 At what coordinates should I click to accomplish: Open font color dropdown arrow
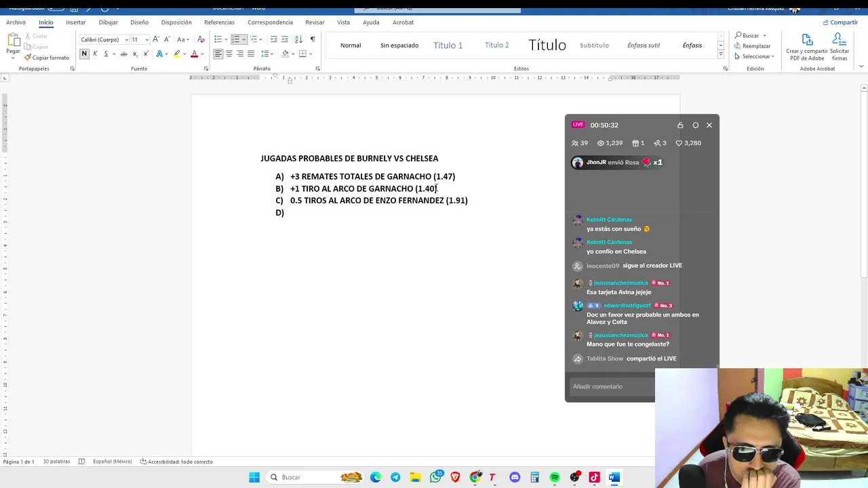click(x=202, y=54)
